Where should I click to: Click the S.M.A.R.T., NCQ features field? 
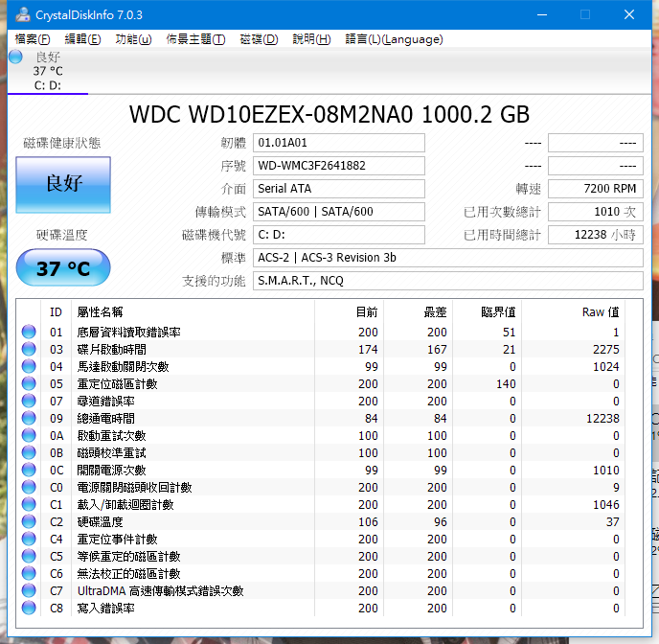[x=447, y=281]
